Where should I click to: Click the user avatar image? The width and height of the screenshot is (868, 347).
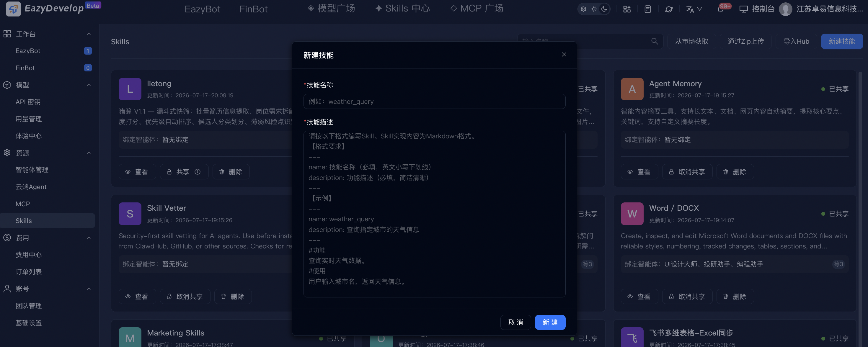click(785, 9)
